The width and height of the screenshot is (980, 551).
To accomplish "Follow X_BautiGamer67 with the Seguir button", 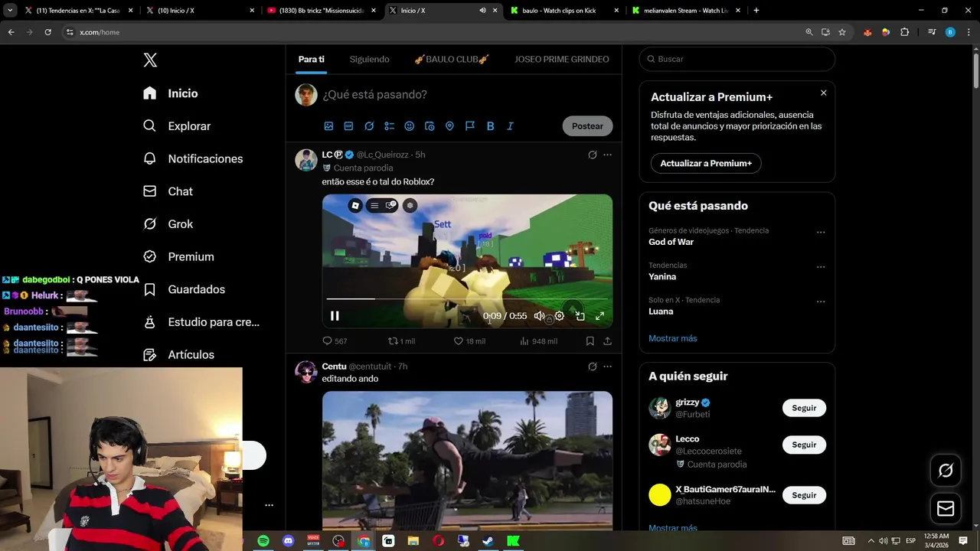I will [x=804, y=495].
